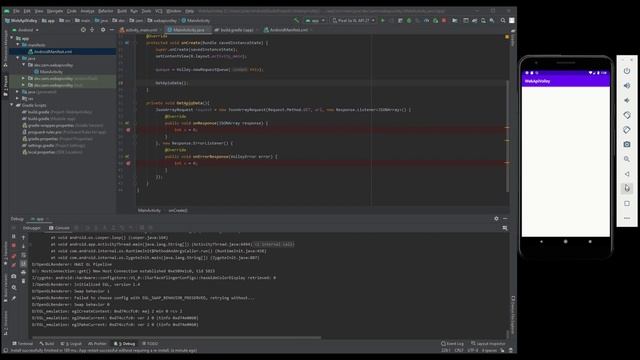Click emulator Home circle icon in side panel
This screenshot has width=640, height=360.
(x=627, y=189)
